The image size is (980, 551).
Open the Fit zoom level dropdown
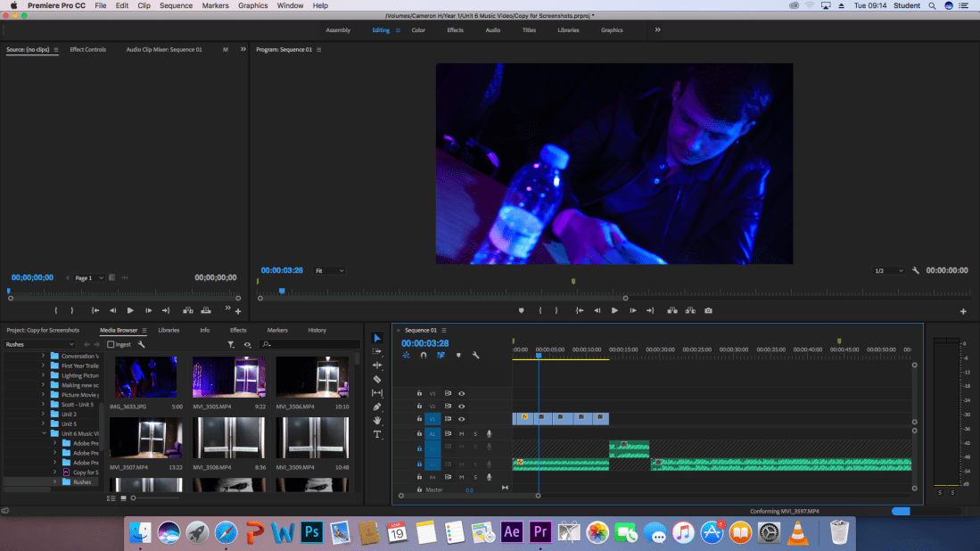tap(329, 270)
